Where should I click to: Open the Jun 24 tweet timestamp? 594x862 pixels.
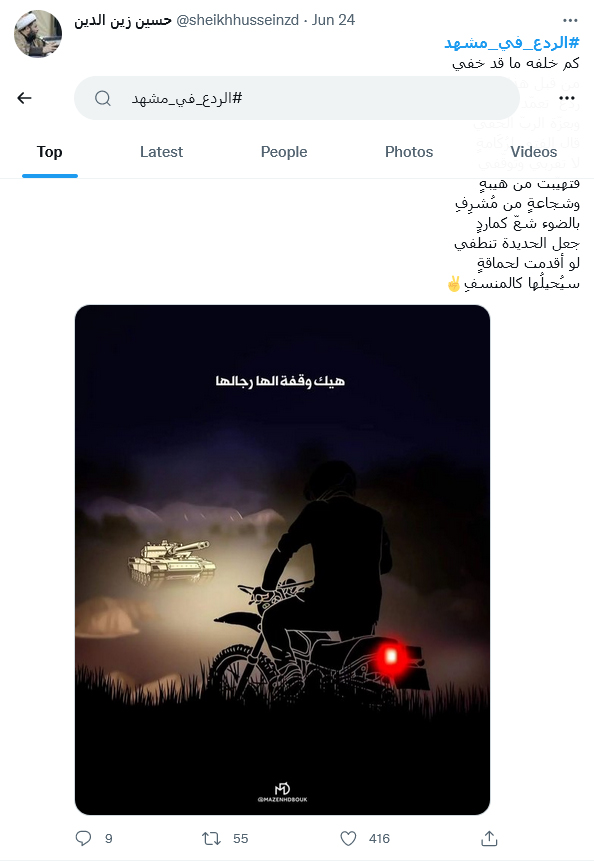pyautogui.click(x=333, y=20)
